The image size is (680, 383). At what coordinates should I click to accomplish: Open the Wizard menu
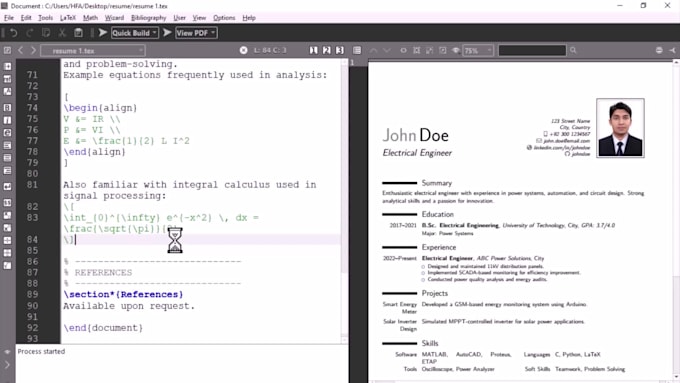114,18
